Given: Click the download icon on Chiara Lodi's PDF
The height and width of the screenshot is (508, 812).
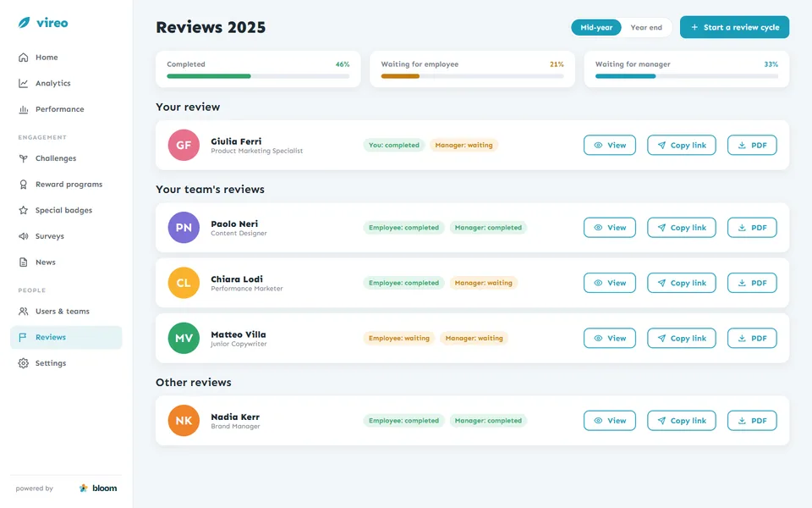Looking at the screenshot, I should click(742, 283).
